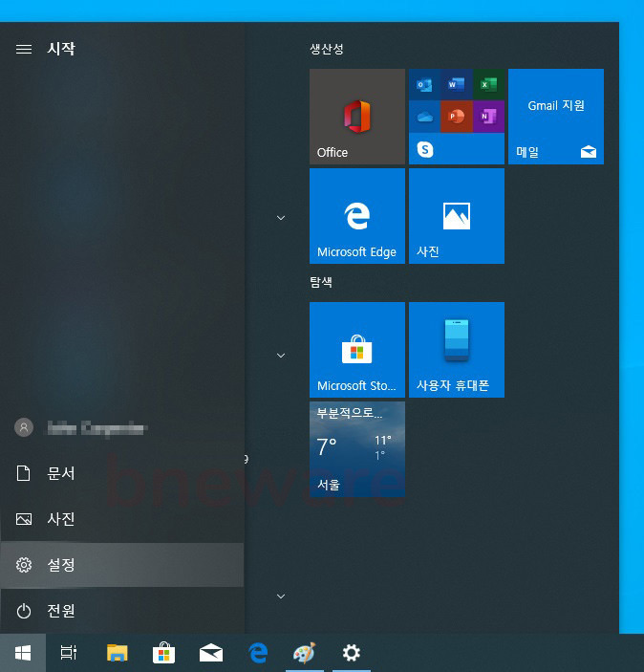Launch OneNote from the Office apps tile
The height and width of the screenshot is (672, 644).
pos(488,117)
